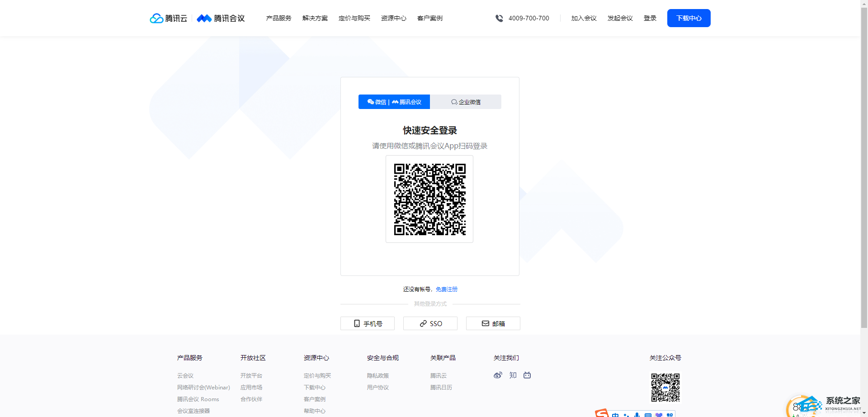
Task: Open the 产品服务 navigation menu
Action: [278, 18]
